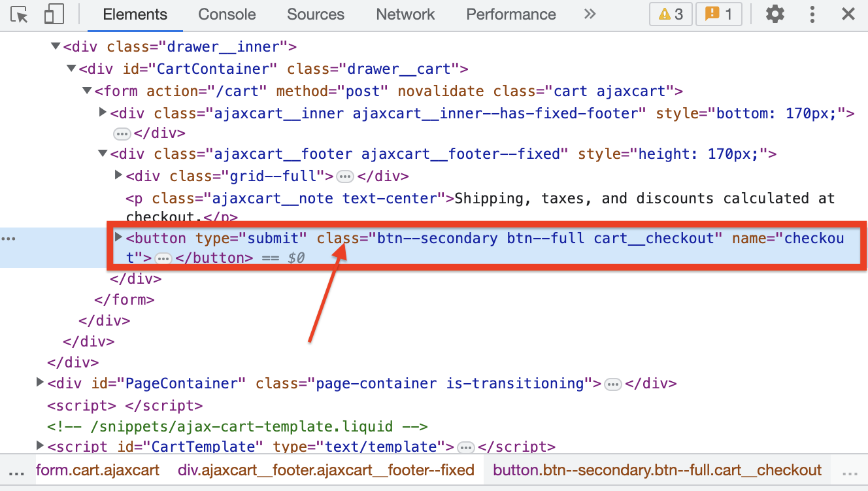Expand the ajaxcart__inner div node
This screenshot has height=491, width=868.
coord(103,112)
